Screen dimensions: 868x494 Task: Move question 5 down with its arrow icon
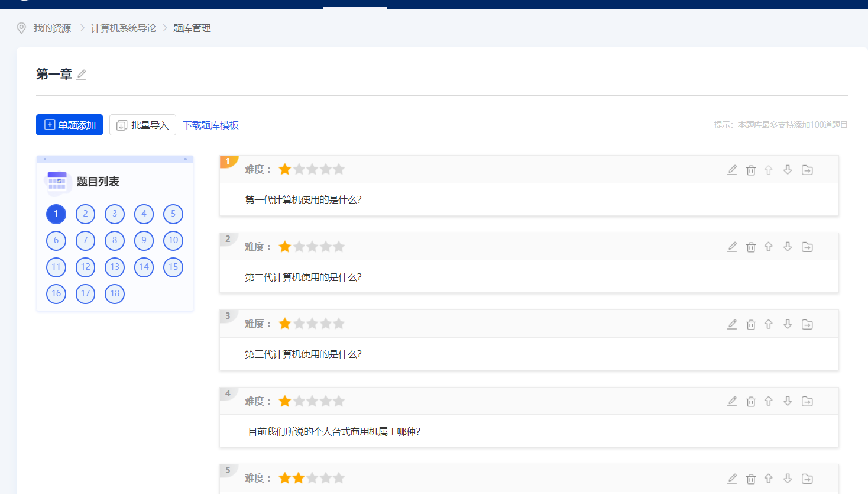[x=788, y=478]
